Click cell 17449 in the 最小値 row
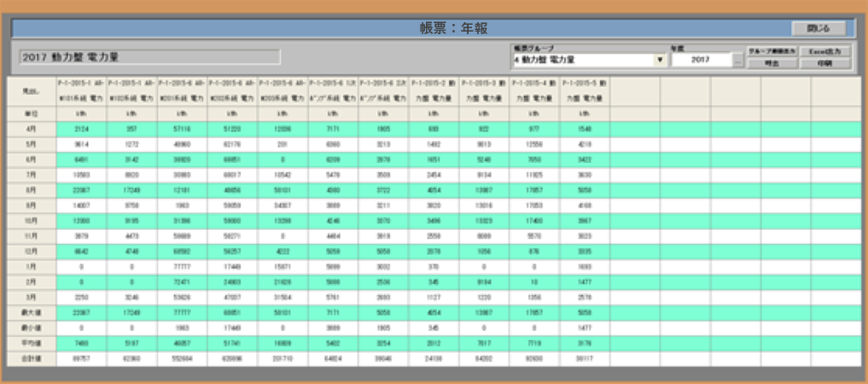 click(232, 329)
